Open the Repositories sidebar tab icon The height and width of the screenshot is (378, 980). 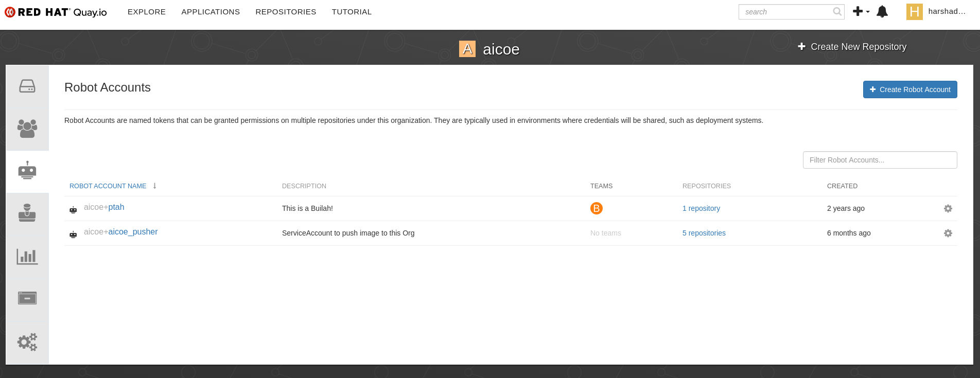(x=27, y=86)
